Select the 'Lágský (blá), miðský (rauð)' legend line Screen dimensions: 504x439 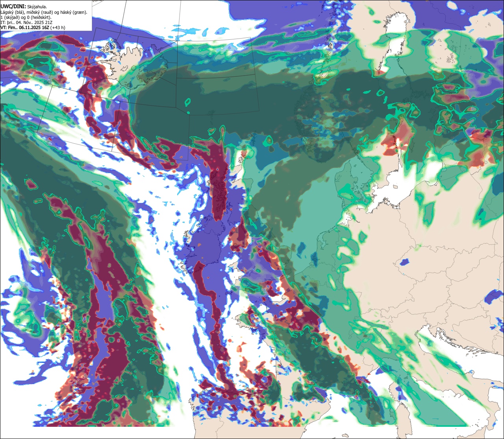(44, 12)
